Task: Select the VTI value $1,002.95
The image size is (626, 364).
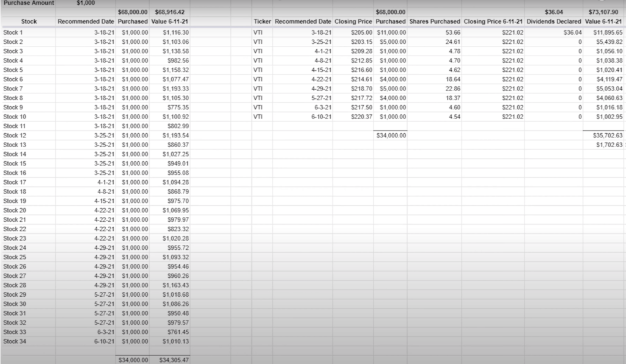Action: pyautogui.click(x=609, y=117)
